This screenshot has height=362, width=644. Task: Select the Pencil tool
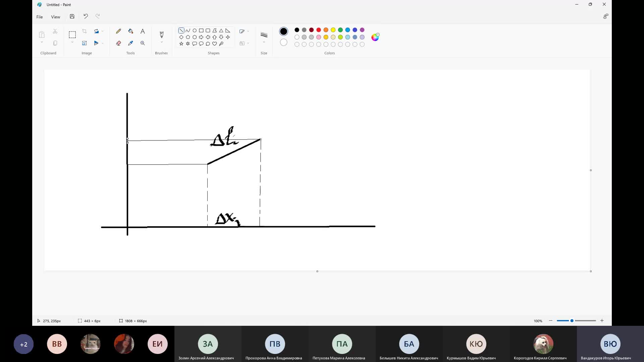click(118, 31)
